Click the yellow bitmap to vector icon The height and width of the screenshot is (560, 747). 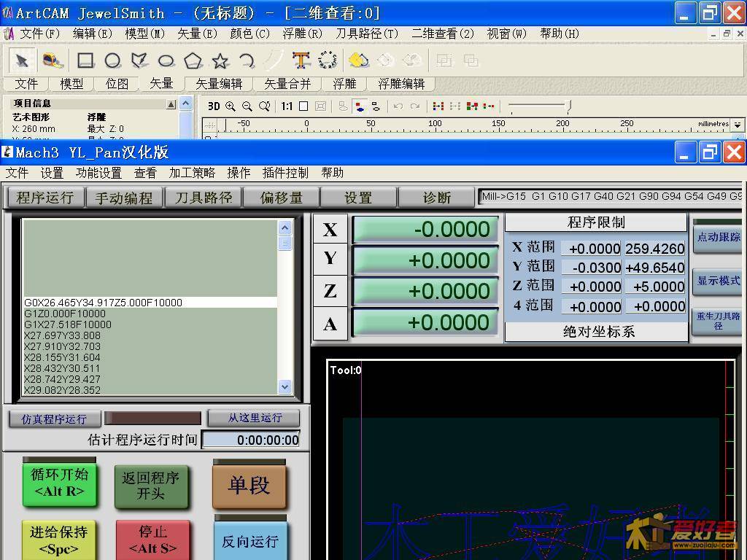pyautogui.click(x=358, y=61)
